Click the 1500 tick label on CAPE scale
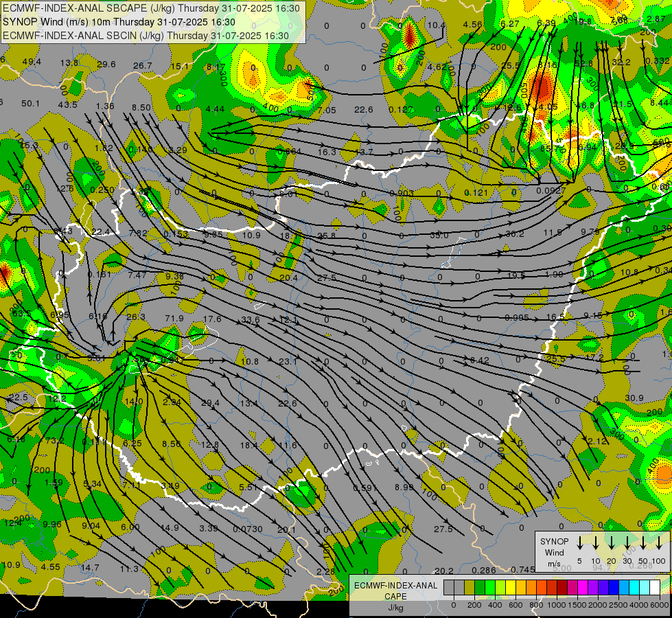This screenshot has width=672, height=618. pyautogui.click(x=577, y=605)
